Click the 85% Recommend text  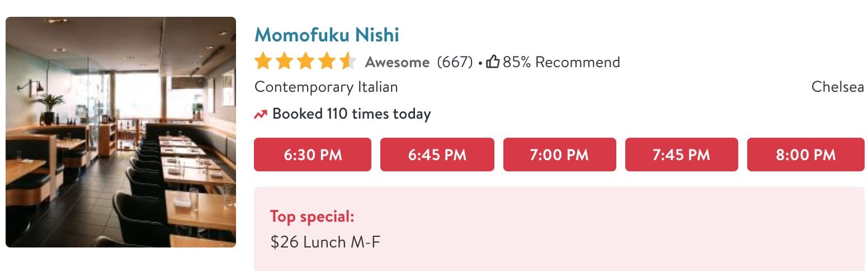(x=561, y=62)
